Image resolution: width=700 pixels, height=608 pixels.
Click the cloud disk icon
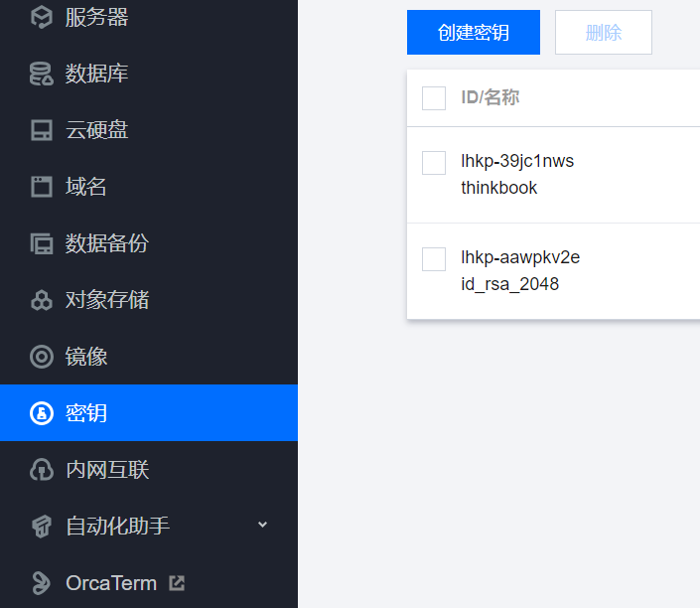(x=42, y=130)
